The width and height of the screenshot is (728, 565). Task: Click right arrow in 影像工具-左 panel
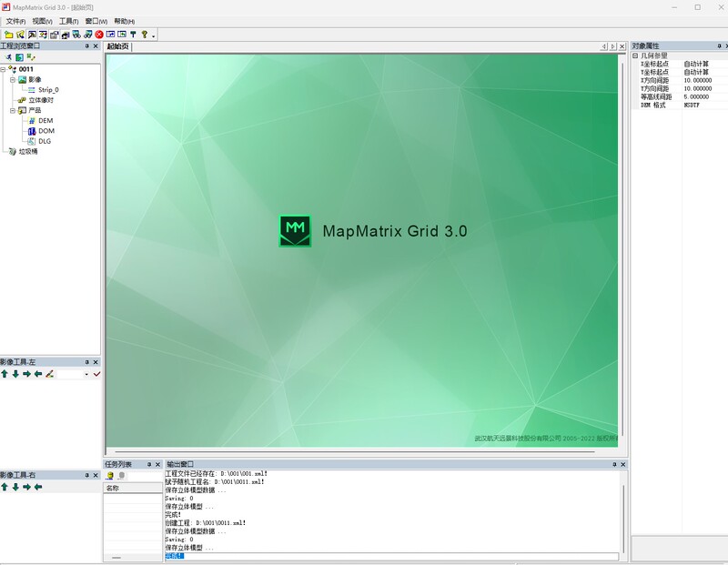pos(27,374)
